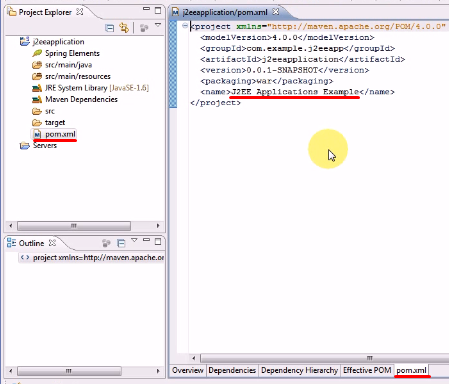This screenshot has width=449, height=384.
Task: Click the Project Explorer tab title
Action: pos(45,12)
